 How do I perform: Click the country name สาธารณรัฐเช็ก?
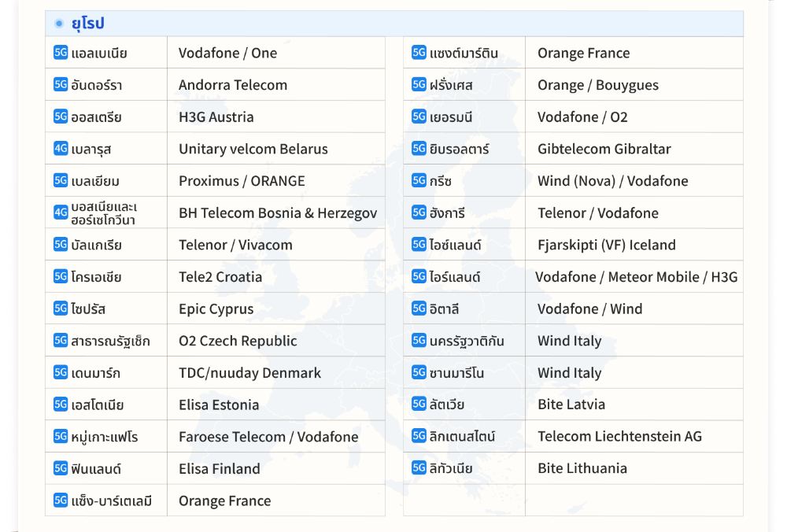[110, 341]
